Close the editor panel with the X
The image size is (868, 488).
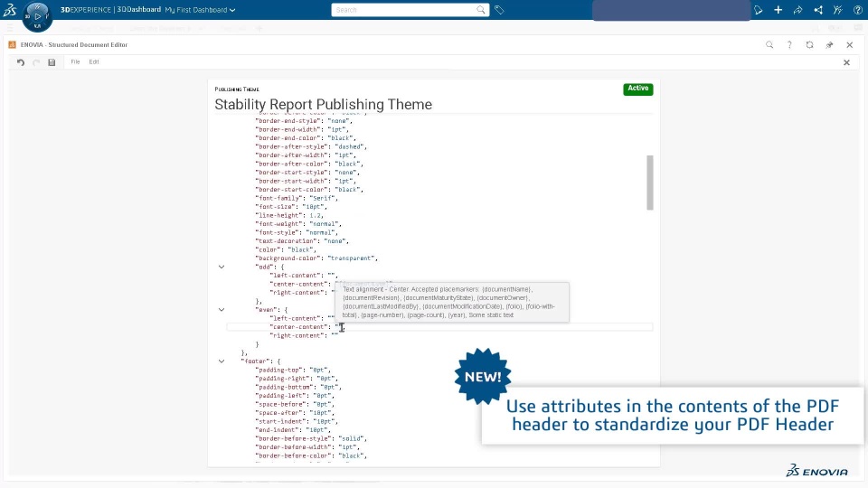(846, 62)
